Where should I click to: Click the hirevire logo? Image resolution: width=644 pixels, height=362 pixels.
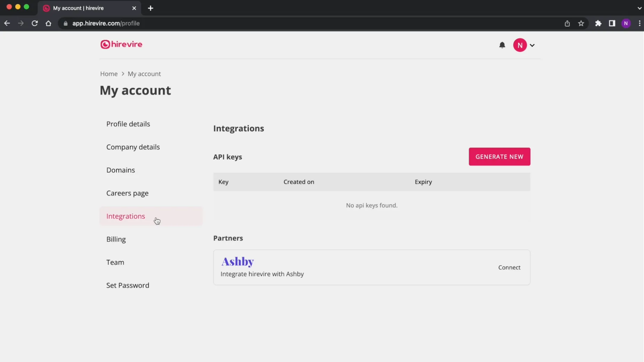click(121, 44)
